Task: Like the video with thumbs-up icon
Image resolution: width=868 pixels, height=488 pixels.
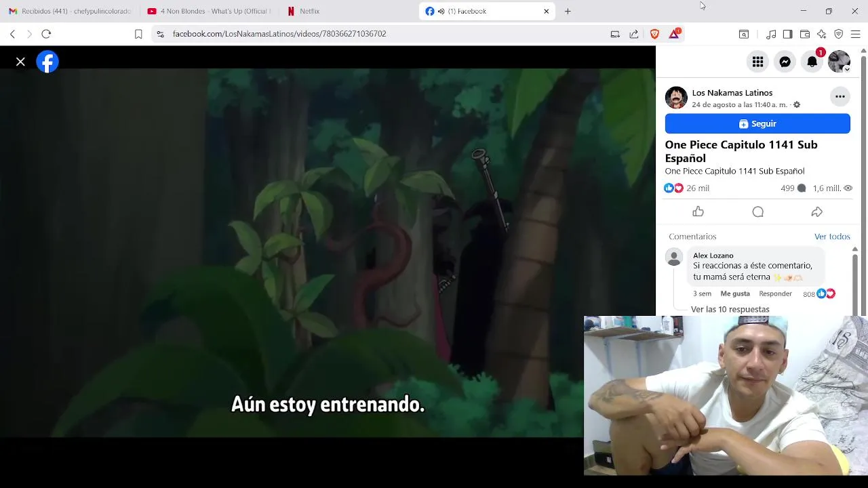Action: coord(698,211)
